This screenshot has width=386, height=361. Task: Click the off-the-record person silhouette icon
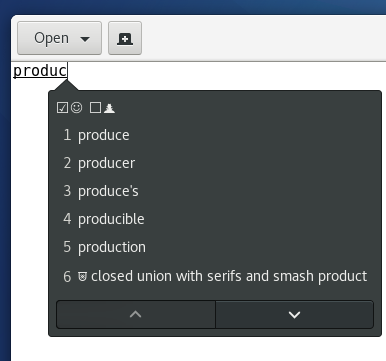109,108
